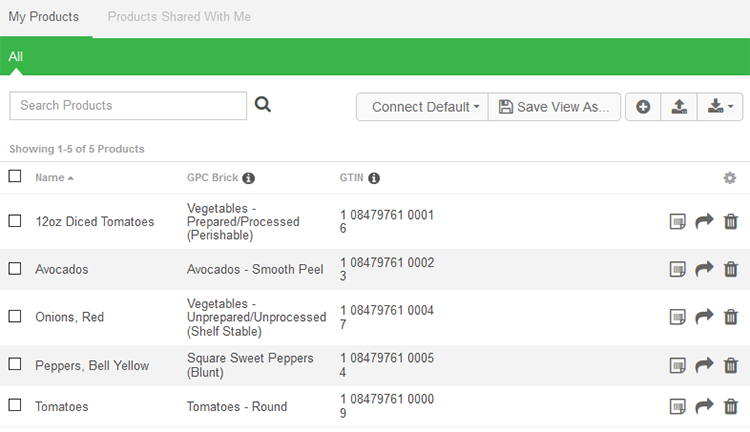Check the Avocados row checkbox
Viewport: 750px width, 432px height.
point(15,268)
